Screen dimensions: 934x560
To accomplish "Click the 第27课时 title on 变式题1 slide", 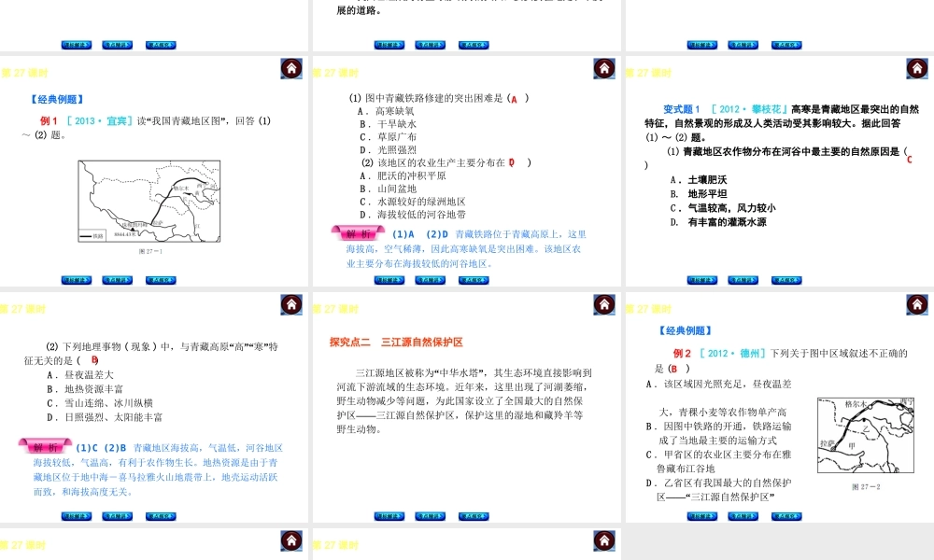I will click(x=648, y=73).
